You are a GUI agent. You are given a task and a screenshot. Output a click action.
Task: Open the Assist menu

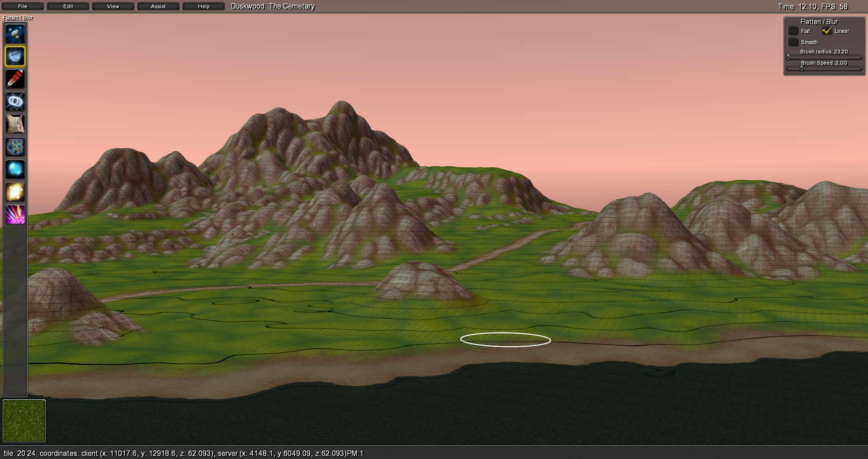(158, 6)
